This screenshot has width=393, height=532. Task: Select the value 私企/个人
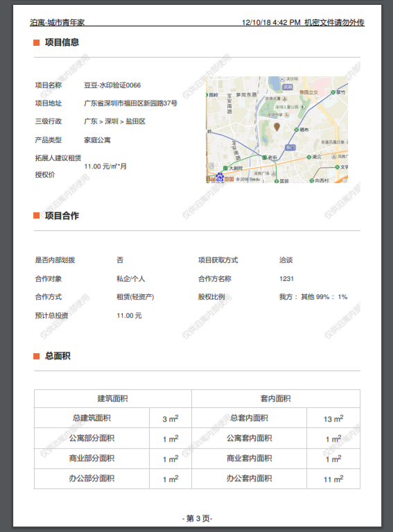pos(130,279)
